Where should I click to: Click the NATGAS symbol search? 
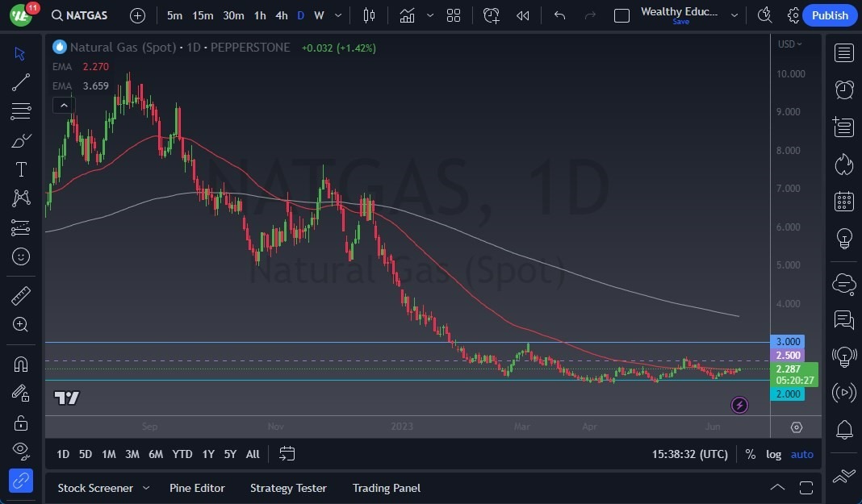tap(80, 15)
